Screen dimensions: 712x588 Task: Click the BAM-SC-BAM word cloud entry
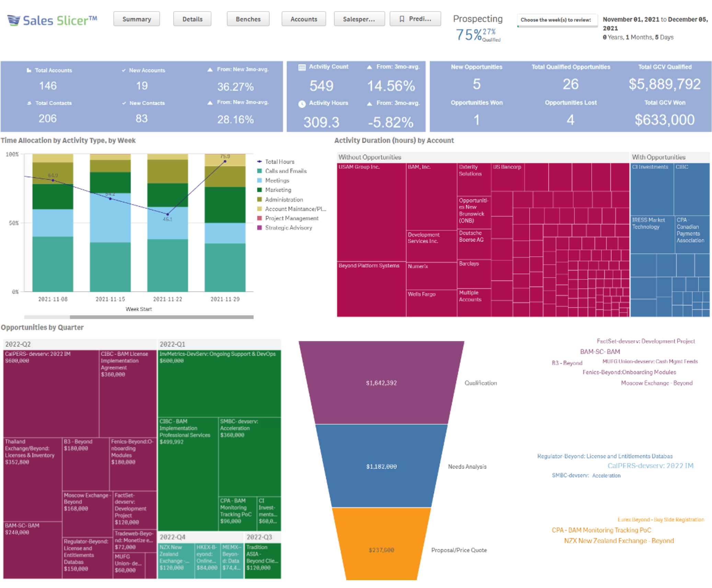click(x=599, y=352)
